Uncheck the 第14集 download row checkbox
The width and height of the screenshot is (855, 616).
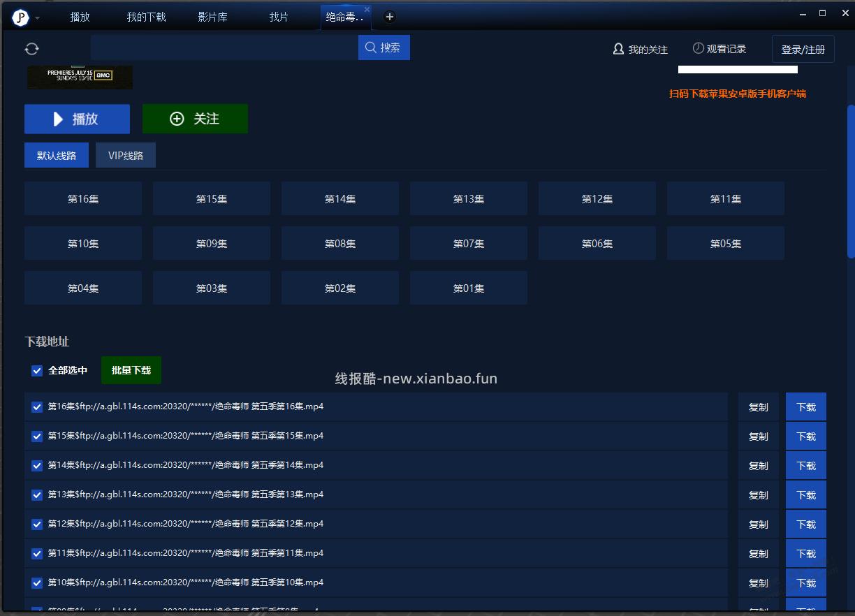[37, 466]
